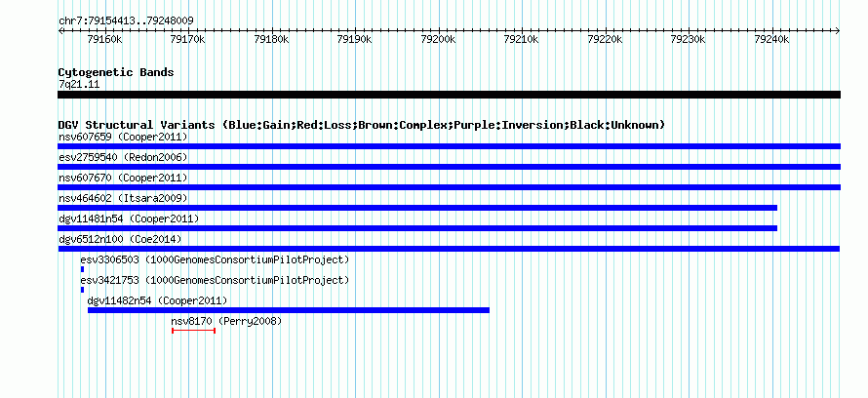Click the 79180k ruler tick label
Viewport: 868px width, 398px height.
point(271,39)
